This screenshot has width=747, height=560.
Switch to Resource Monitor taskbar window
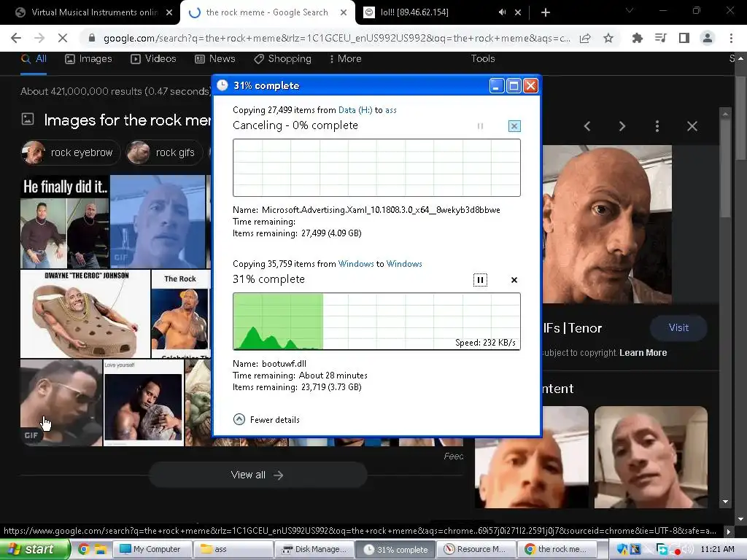(476, 550)
